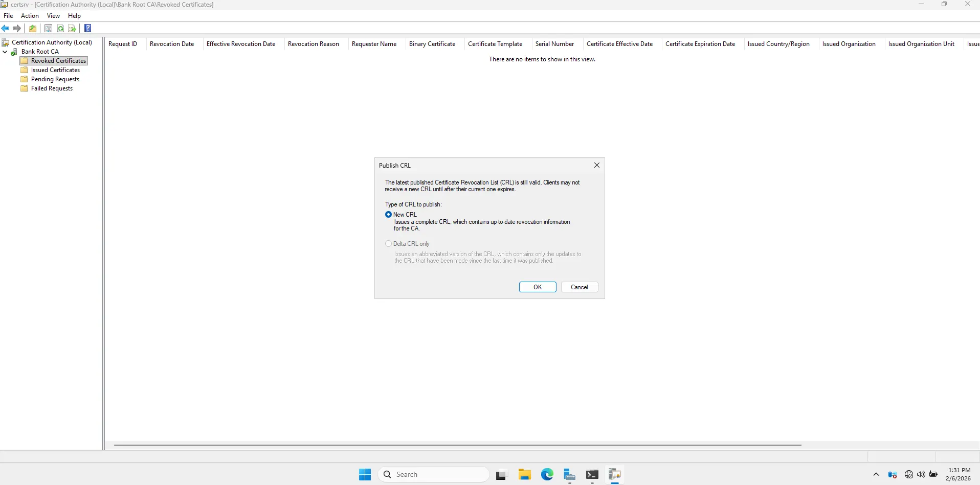Click the Export List toolbar icon
The image size is (980, 485).
[x=72, y=29]
